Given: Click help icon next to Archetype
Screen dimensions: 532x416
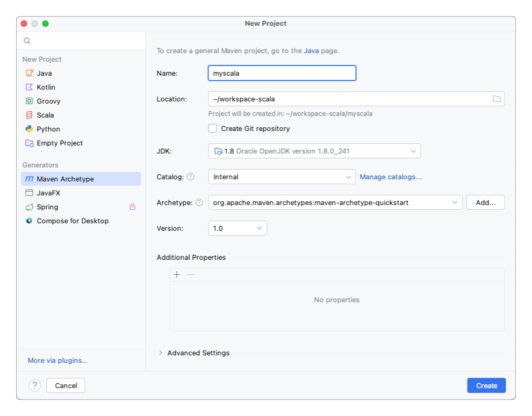Looking at the screenshot, I should 199,202.
